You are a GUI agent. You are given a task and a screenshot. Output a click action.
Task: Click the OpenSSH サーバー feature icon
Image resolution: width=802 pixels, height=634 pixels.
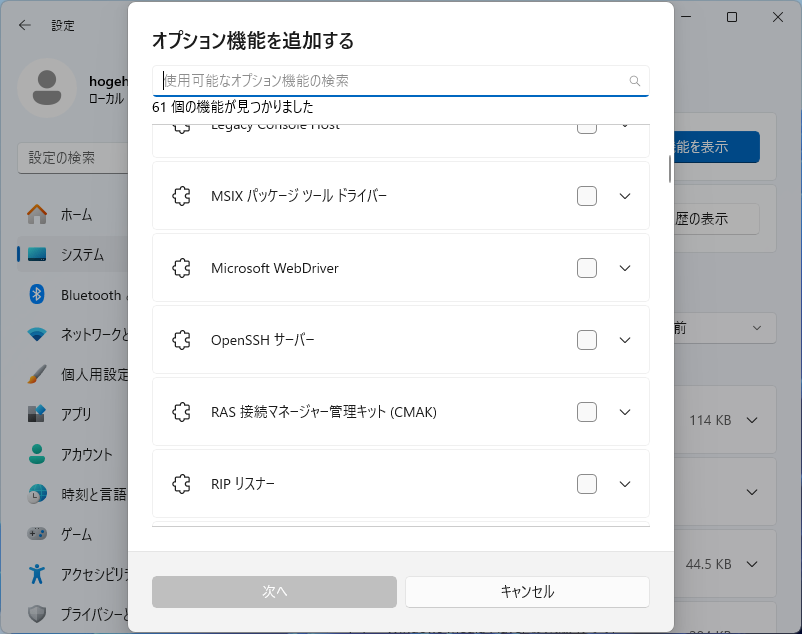181,340
